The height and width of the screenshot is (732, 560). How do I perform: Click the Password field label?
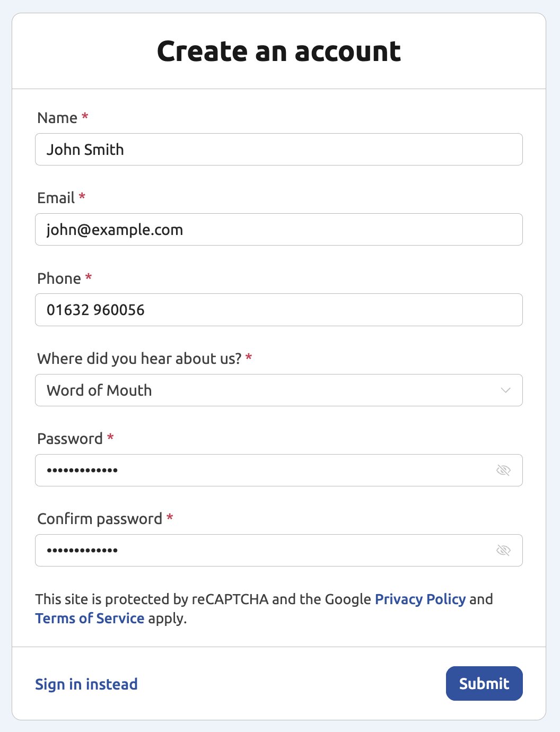click(x=70, y=439)
